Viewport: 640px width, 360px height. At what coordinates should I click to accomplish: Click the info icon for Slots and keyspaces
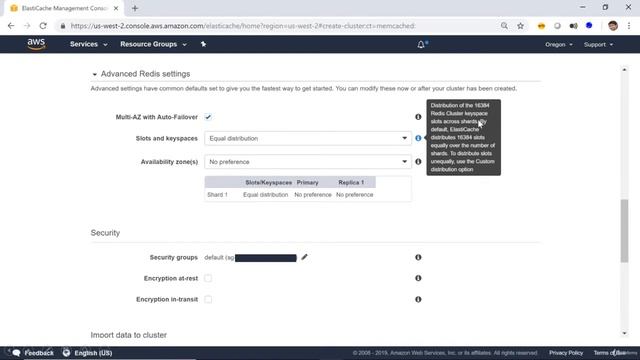coord(418,138)
